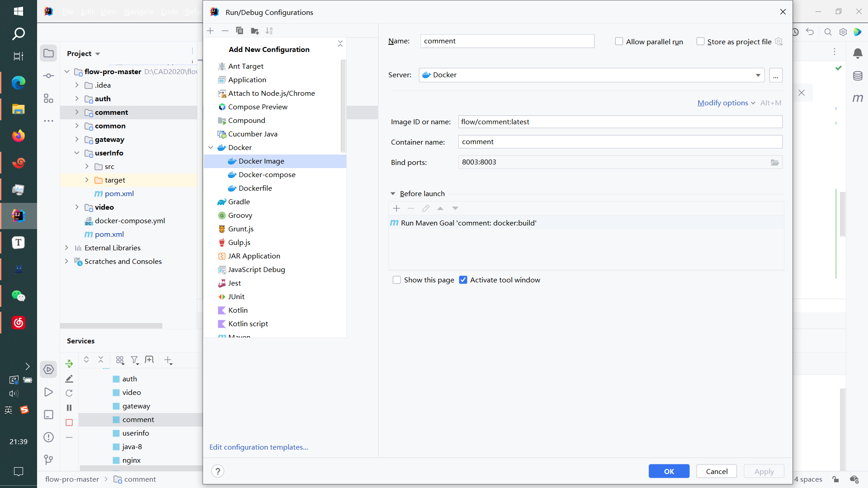Open the help question mark button
This screenshot has width=868, height=488.
[217, 471]
